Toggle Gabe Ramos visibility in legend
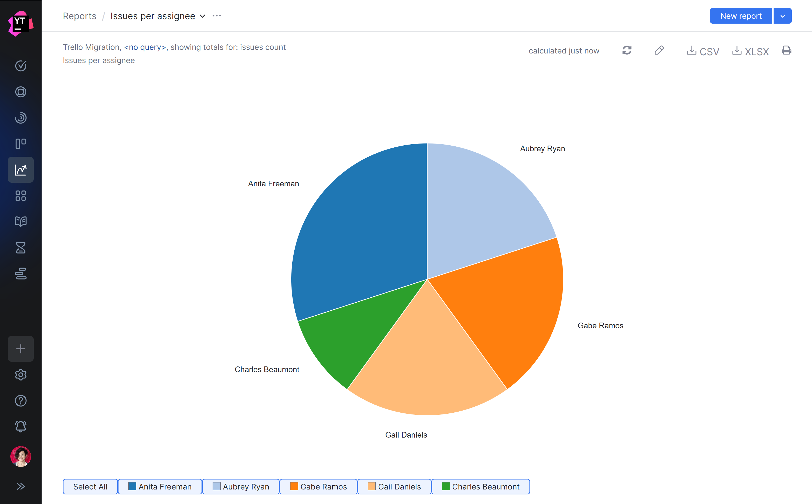Viewport: 812px width, 504px height. (318, 486)
